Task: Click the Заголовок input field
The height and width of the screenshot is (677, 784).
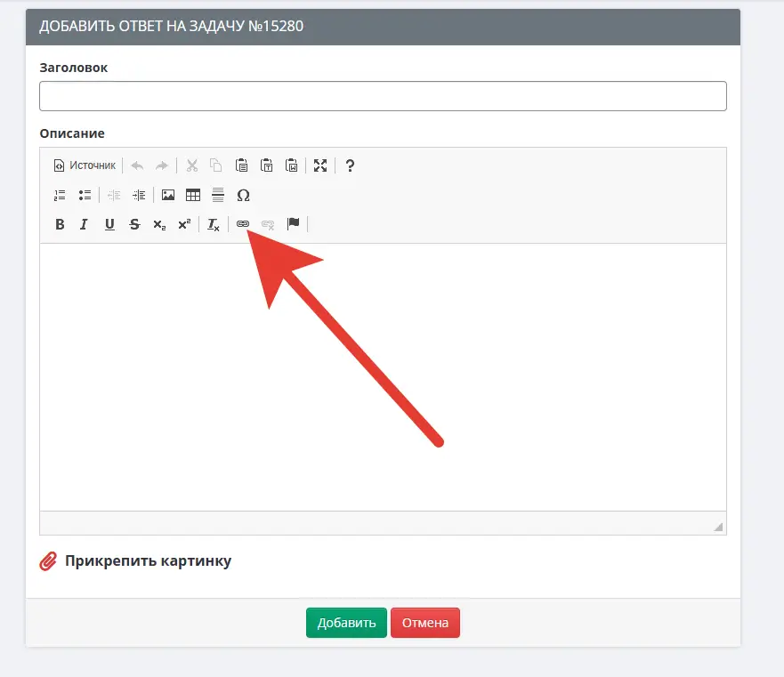Action: (383, 96)
